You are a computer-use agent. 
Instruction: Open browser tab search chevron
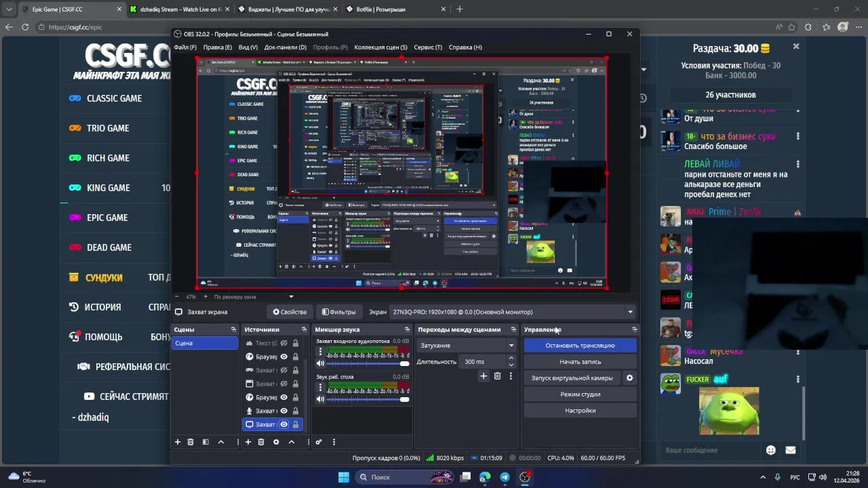tap(9, 9)
